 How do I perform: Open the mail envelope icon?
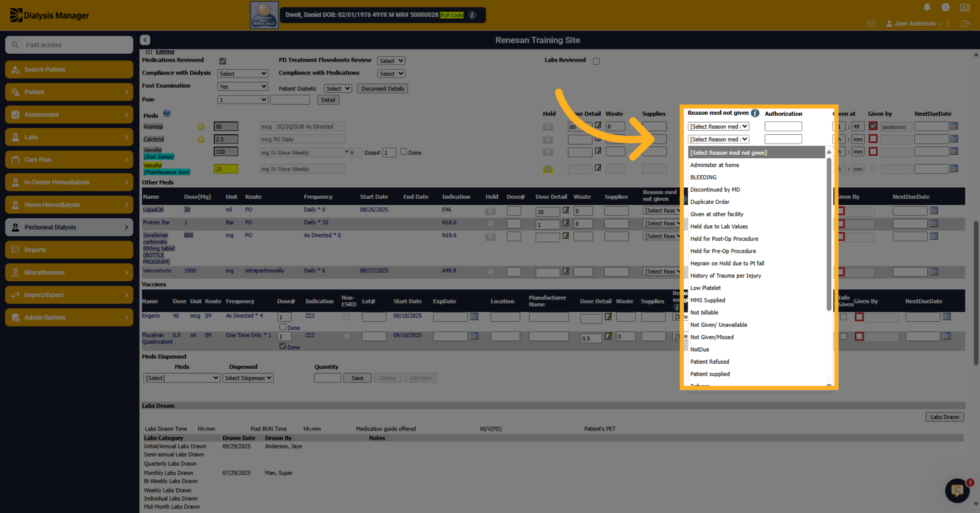871,24
